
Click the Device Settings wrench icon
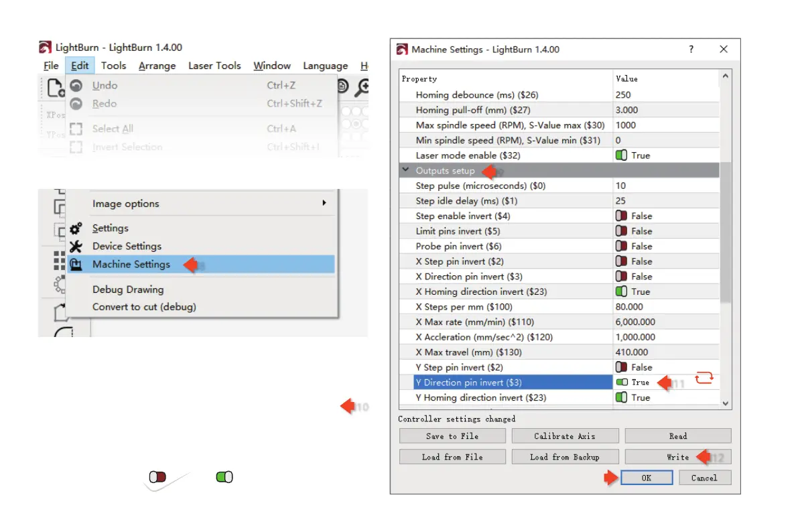(76, 247)
